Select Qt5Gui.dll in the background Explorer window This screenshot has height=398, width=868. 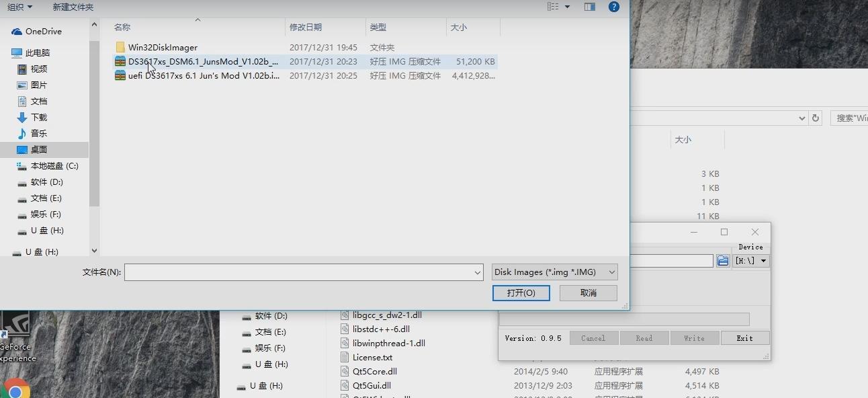(372, 385)
